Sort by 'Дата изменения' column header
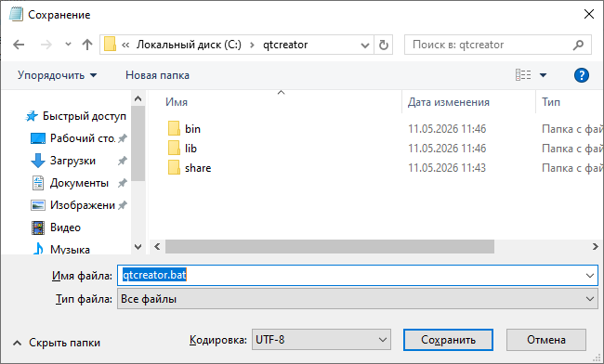 449,102
